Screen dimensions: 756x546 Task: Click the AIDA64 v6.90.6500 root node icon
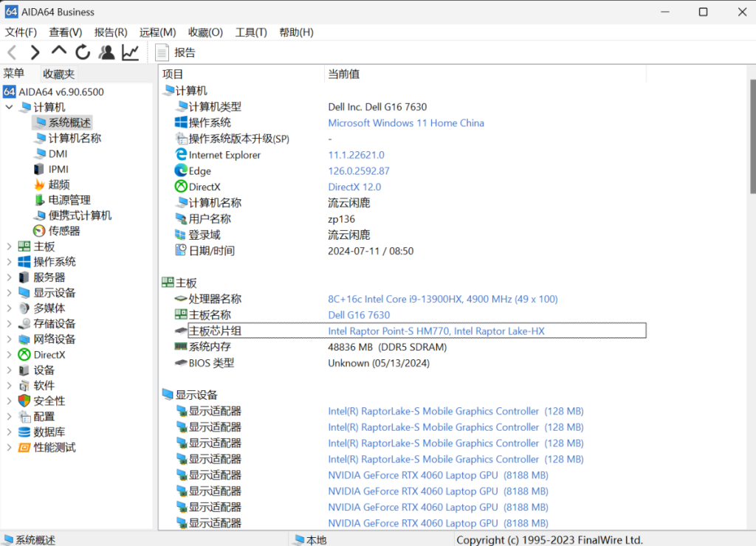(9, 91)
